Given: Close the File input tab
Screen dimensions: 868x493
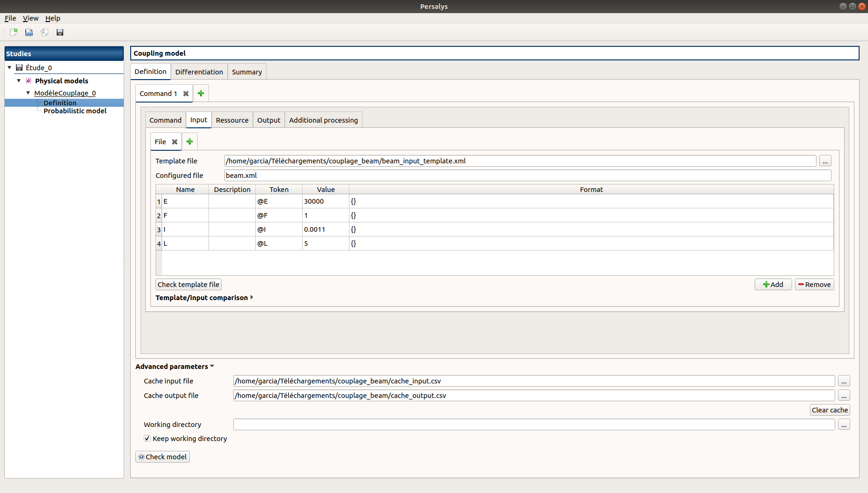Looking at the screenshot, I should point(175,142).
